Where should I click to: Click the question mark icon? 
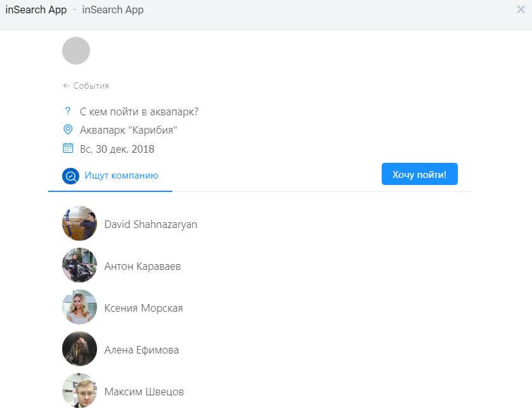pos(68,111)
